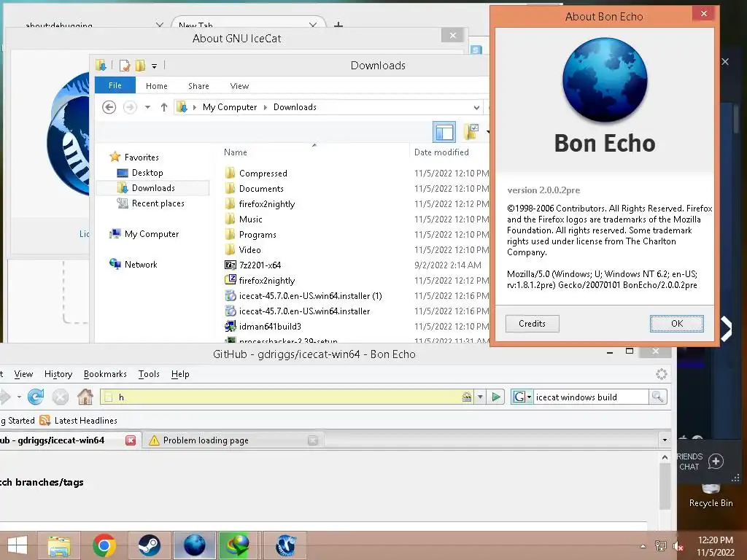Viewport: 747px width, 560px height.
Task: Click the muted volume tray icon
Action: point(678,546)
